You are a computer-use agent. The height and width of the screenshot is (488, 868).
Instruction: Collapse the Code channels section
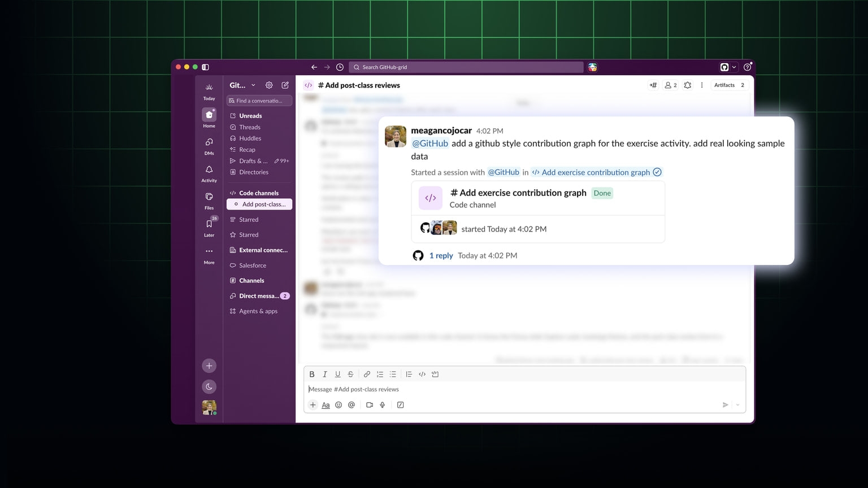pyautogui.click(x=259, y=193)
